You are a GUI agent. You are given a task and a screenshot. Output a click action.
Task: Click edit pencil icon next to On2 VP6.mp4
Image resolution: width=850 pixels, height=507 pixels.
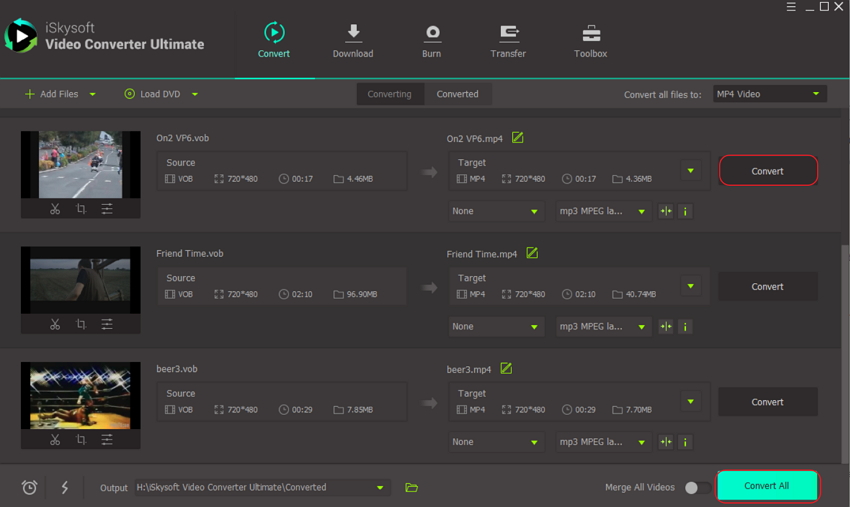(517, 138)
